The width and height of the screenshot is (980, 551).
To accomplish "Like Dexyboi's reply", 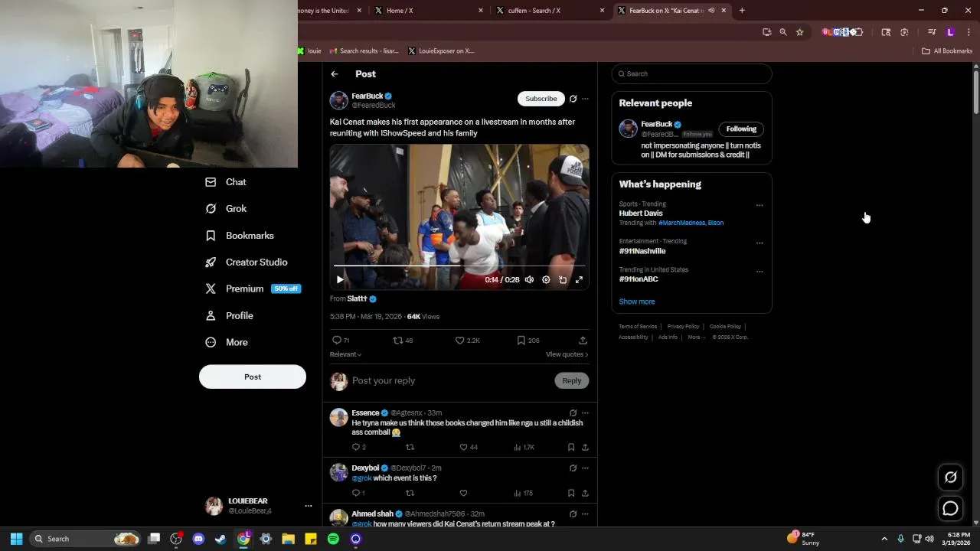I will pyautogui.click(x=463, y=494).
